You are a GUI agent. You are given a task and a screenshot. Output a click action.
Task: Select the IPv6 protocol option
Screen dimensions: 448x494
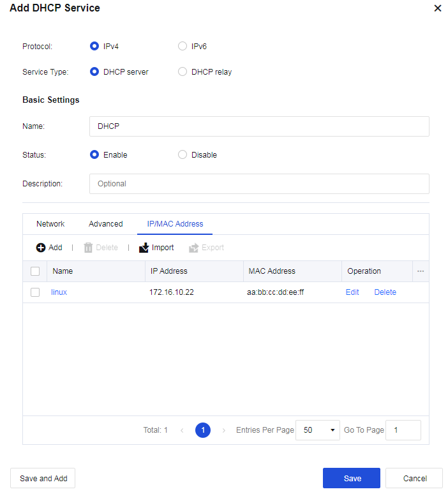[x=183, y=46]
